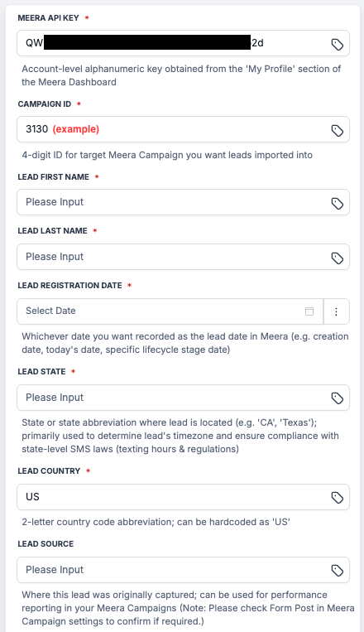Click the tag icon in Meera API Key field
The height and width of the screenshot is (632, 364).
337,45
